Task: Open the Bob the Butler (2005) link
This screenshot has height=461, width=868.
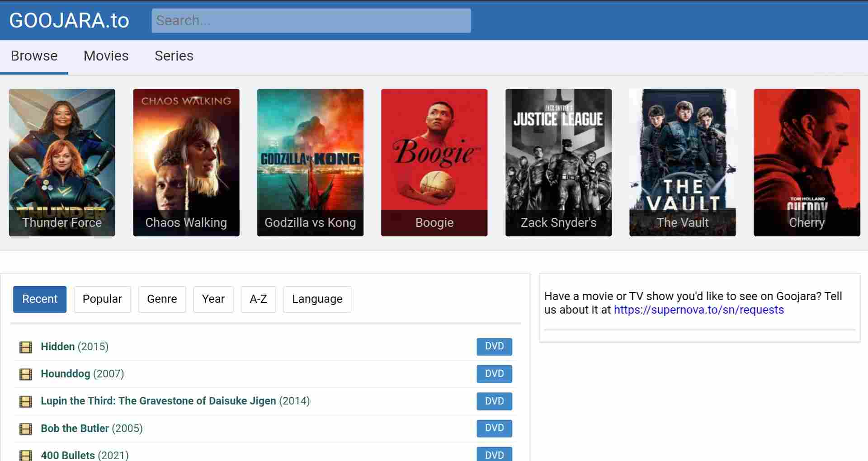Action: point(92,428)
